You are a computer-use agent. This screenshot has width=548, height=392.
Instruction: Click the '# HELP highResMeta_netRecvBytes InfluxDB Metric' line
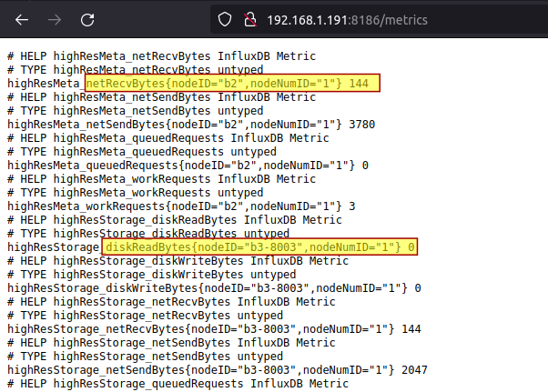tap(162, 56)
